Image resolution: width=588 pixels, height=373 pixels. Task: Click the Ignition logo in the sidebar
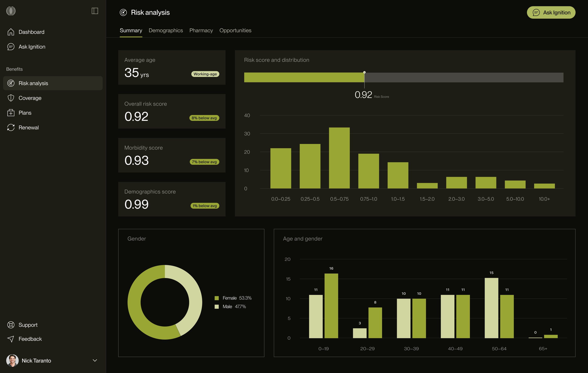pos(11,11)
